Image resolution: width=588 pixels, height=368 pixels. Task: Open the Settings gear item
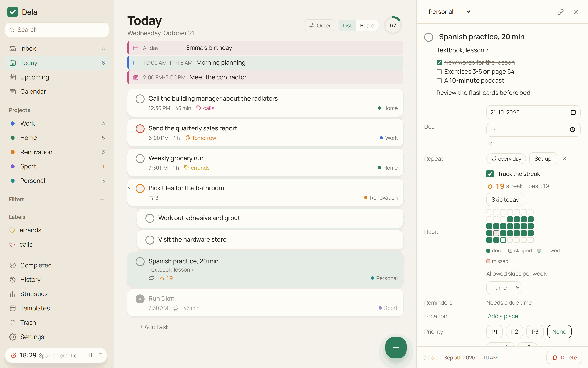tap(57, 337)
